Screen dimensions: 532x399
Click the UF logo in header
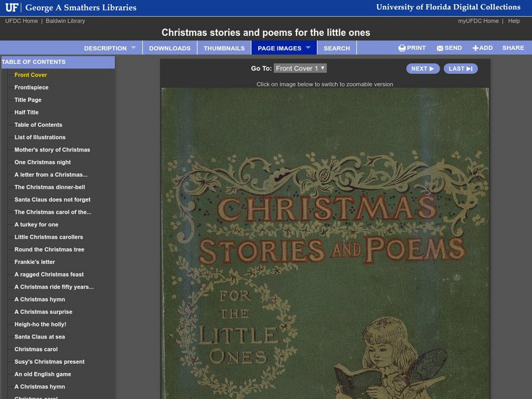click(x=11, y=7)
